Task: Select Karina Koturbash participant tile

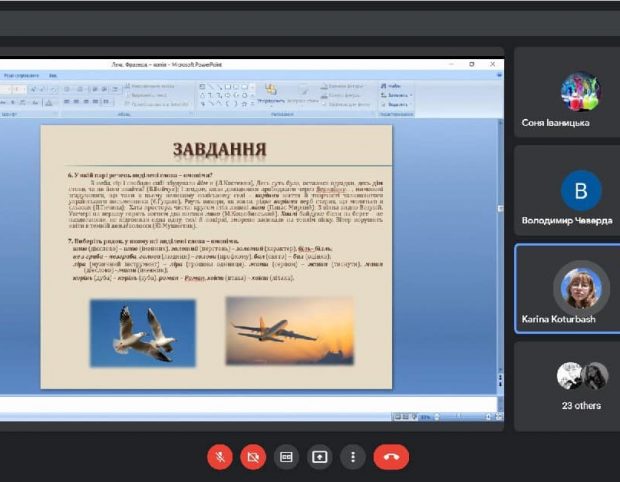Action: coord(567,289)
